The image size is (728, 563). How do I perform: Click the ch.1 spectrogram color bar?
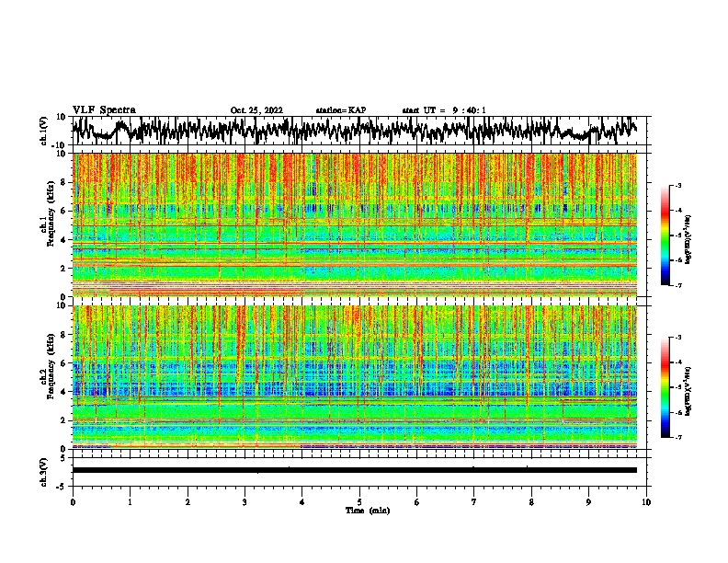[x=665, y=236]
